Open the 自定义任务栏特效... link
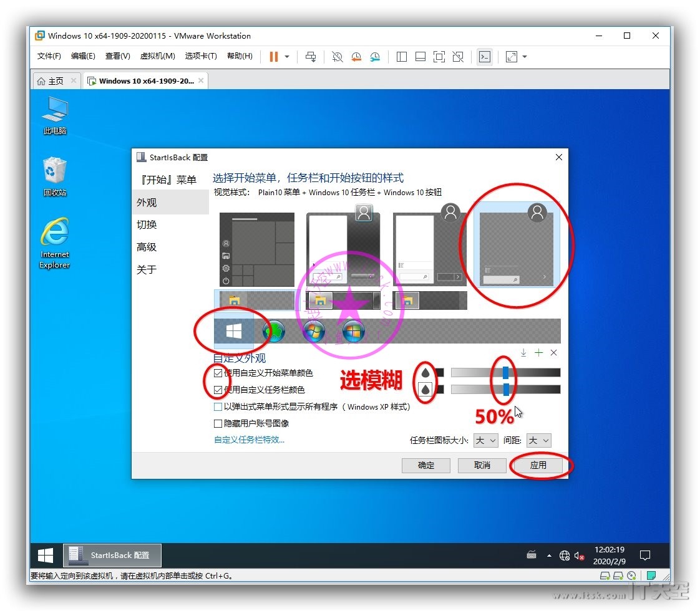700x611 pixels. [249, 440]
